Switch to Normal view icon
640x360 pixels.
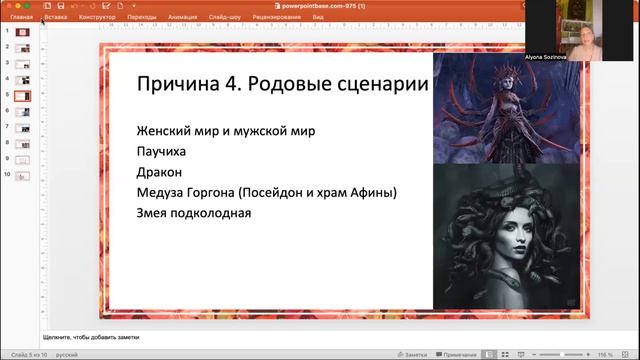pos(489,355)
